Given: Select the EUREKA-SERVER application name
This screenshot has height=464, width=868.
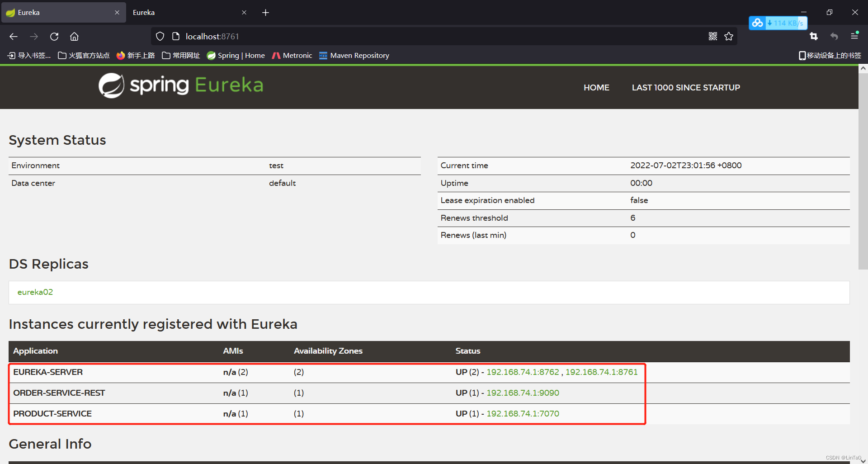Looking at the screenshot, I should (48, 372).
